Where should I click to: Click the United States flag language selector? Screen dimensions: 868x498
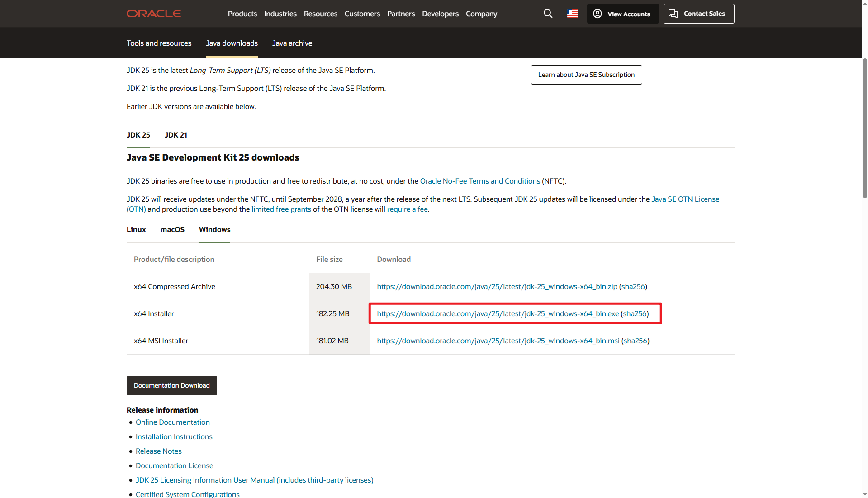coord(572,14)
